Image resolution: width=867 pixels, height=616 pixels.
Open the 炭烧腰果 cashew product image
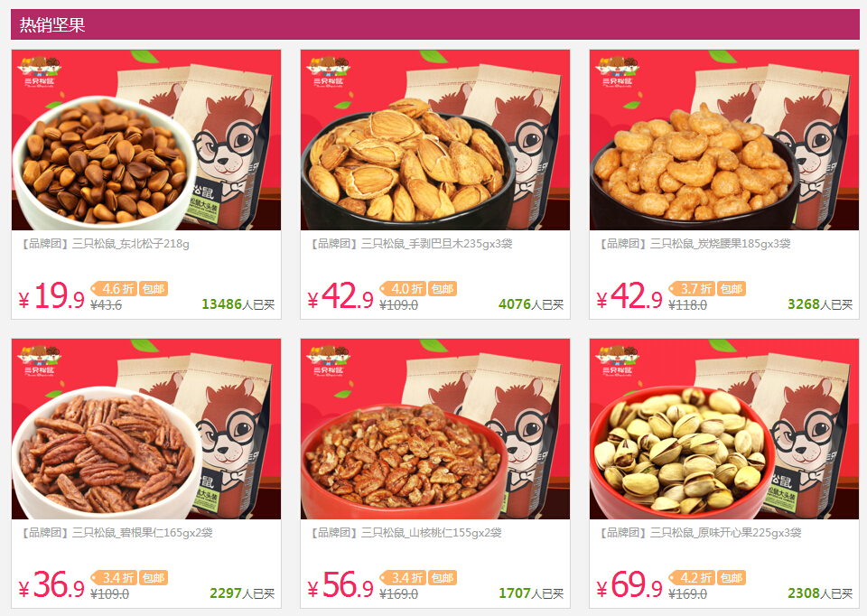pos(724,140)
